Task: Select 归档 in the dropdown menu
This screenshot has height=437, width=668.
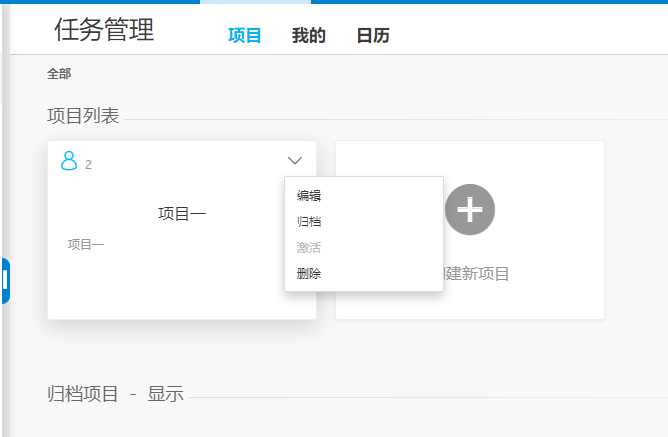Action: (x=309, y=222)
